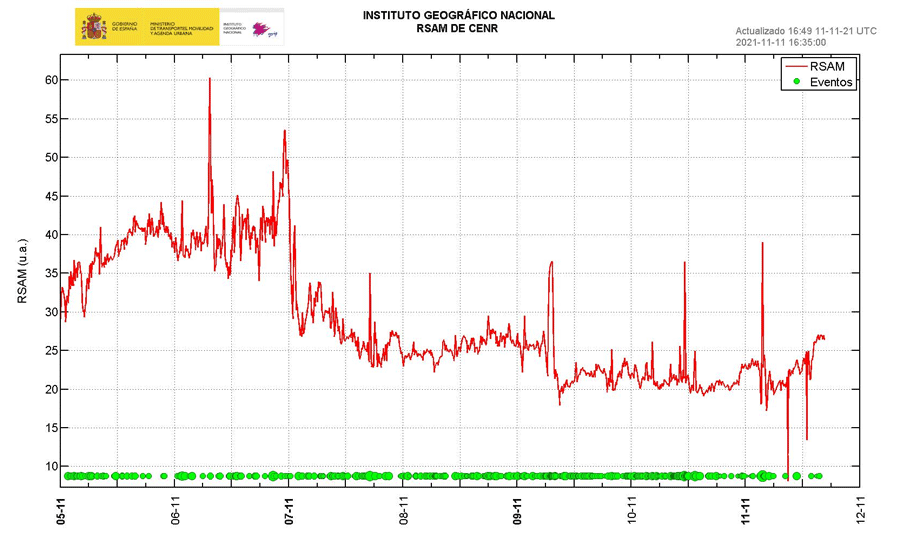Click the x-axis date label 10-11

(631, 511)
